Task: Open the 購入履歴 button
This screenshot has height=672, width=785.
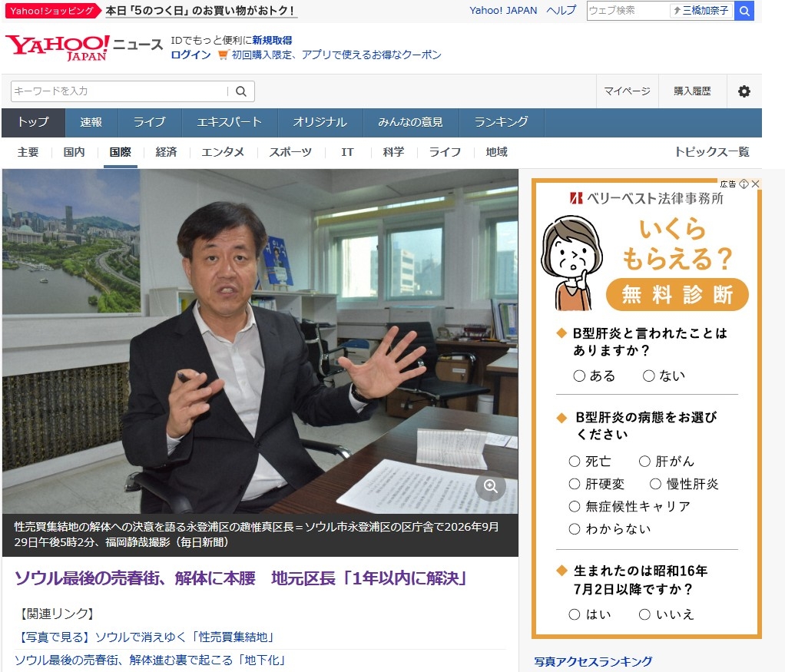Action: (692, 91)
